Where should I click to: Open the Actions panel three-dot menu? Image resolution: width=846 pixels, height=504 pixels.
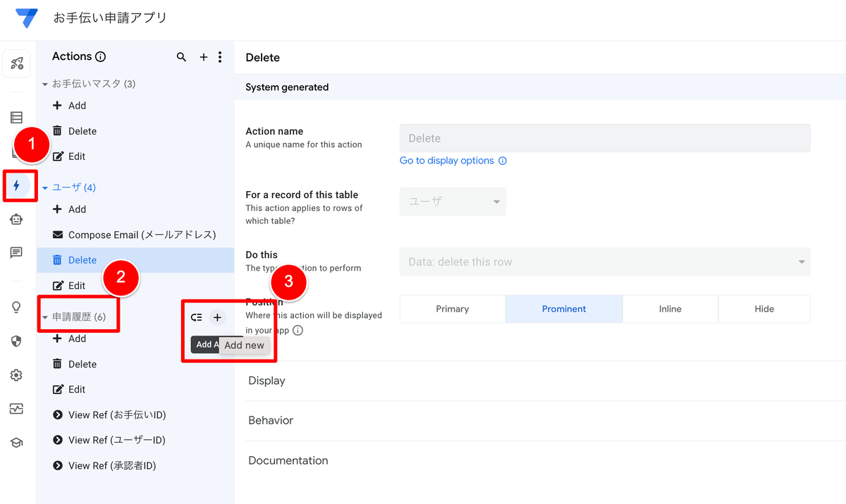(x=220, y=57)
